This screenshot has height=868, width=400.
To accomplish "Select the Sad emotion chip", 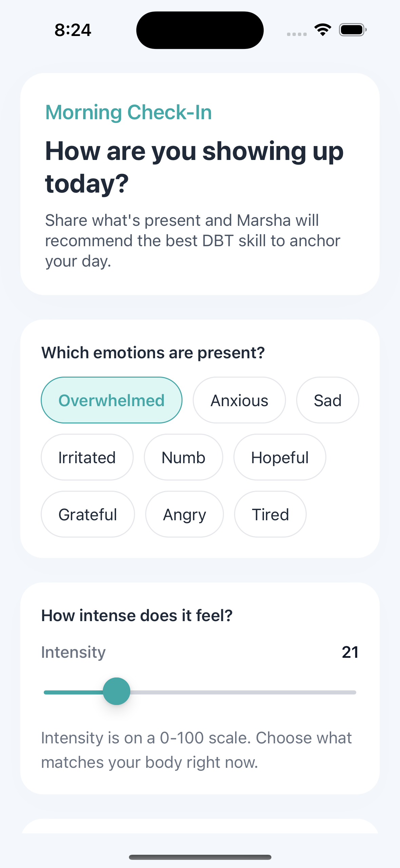I will point(327,400).
